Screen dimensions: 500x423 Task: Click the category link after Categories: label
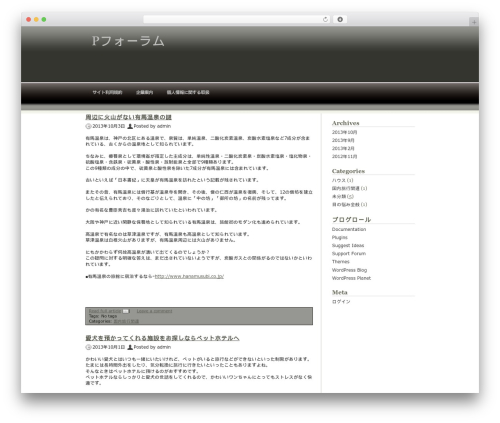[126, 321]
